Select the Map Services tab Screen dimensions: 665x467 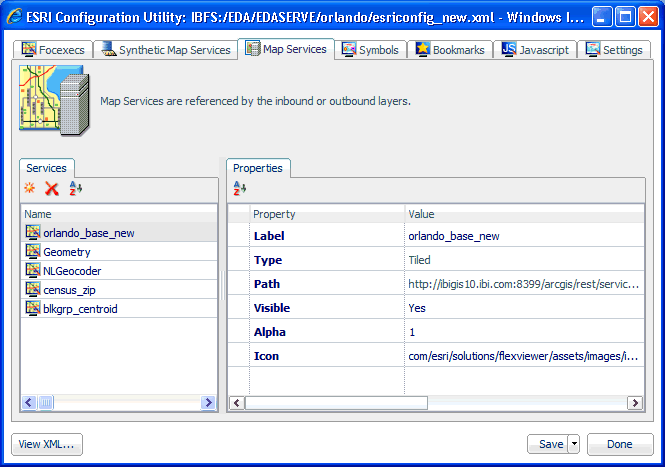click(286, 49)
